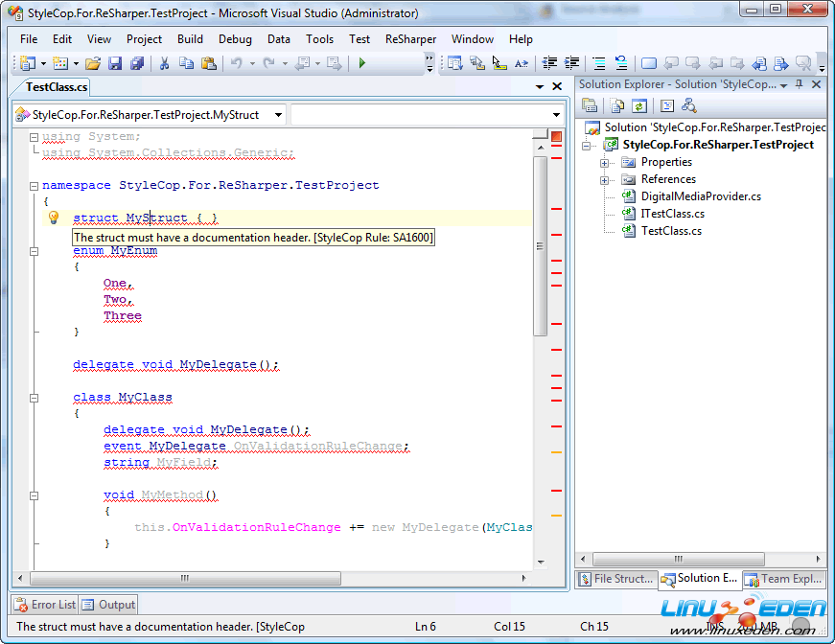This screenshot has width=835, height=644.
Task: Click the Solution Explorer horizontal scrollbar thumb
Action: [x=679, y=559]
